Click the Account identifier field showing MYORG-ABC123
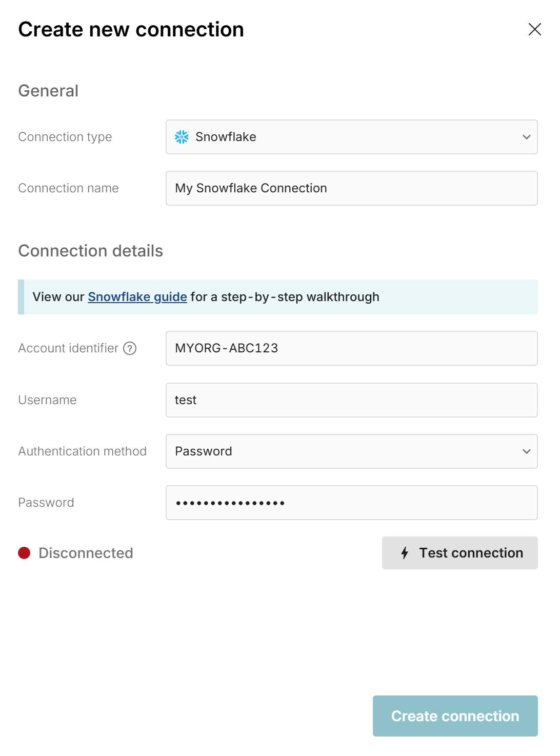 pos(351,348)
